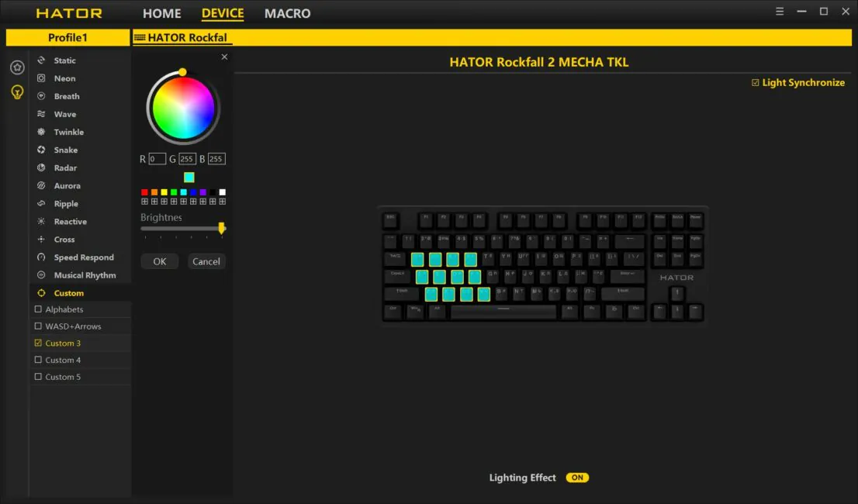Image resolution: width=858 pixels, height=504 pixels.
Task: Confirm the color with OK
Action: [159, 261]
